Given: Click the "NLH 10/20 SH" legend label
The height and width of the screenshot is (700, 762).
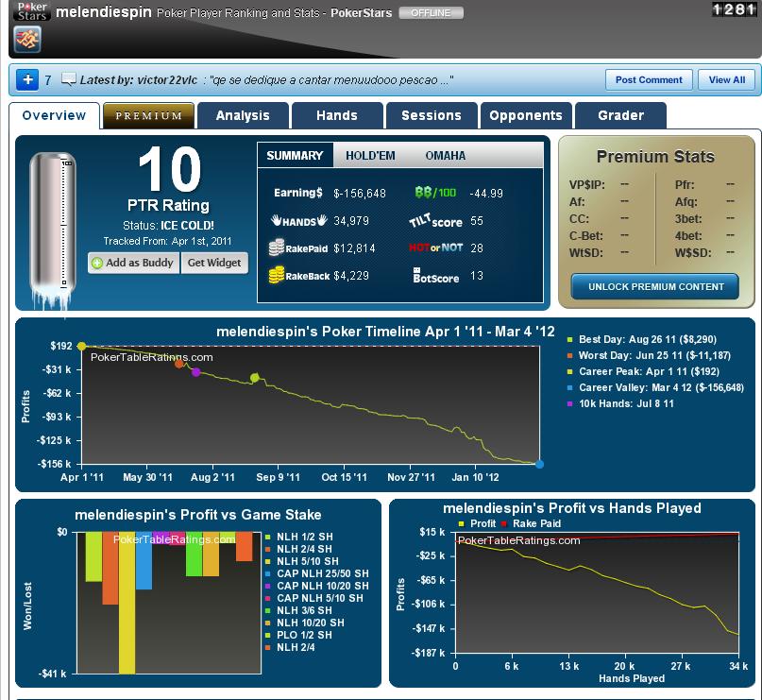Looking at the screenshot, I should point(311,623).
